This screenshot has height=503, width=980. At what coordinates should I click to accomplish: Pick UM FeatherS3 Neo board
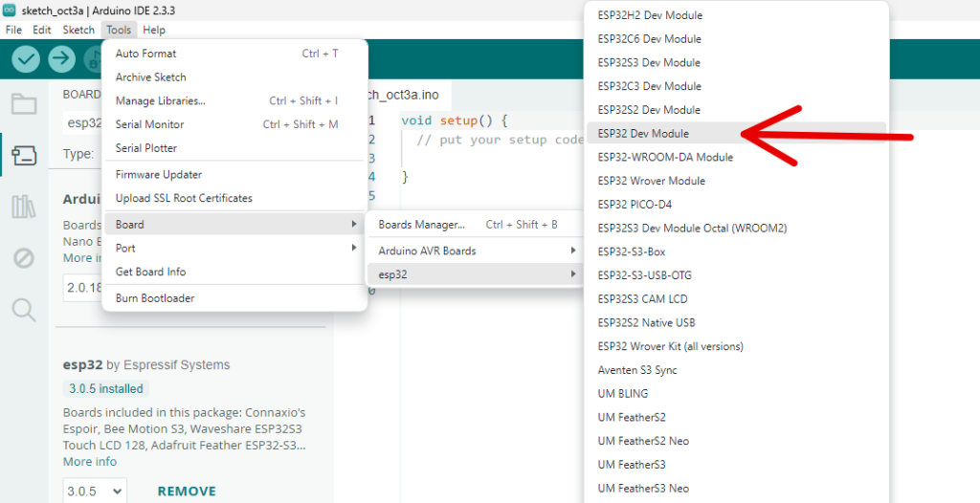click(x=736, y=489)
